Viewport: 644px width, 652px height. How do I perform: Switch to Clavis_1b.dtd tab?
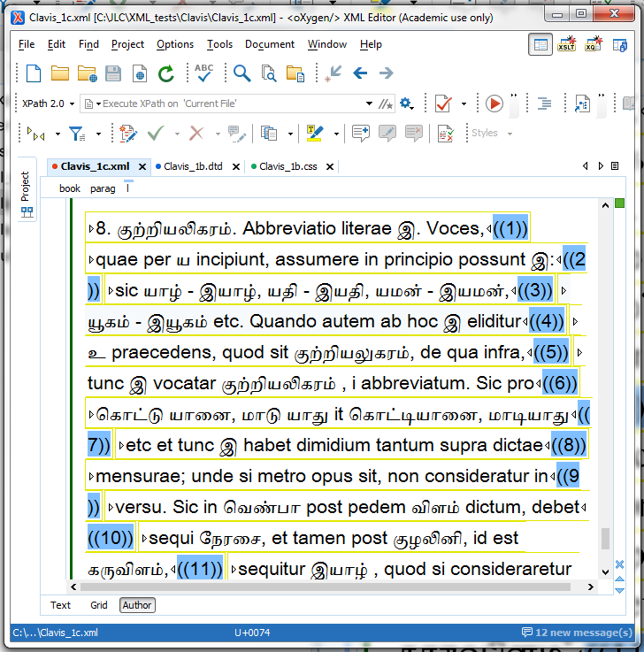(x=193, y=166)
